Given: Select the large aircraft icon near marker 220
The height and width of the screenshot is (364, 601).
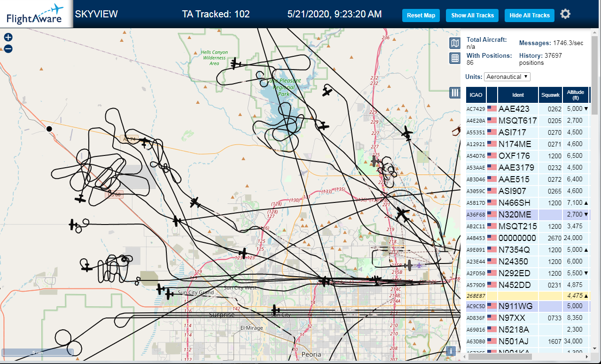Looking at the screenshot, I should point(402,214).
